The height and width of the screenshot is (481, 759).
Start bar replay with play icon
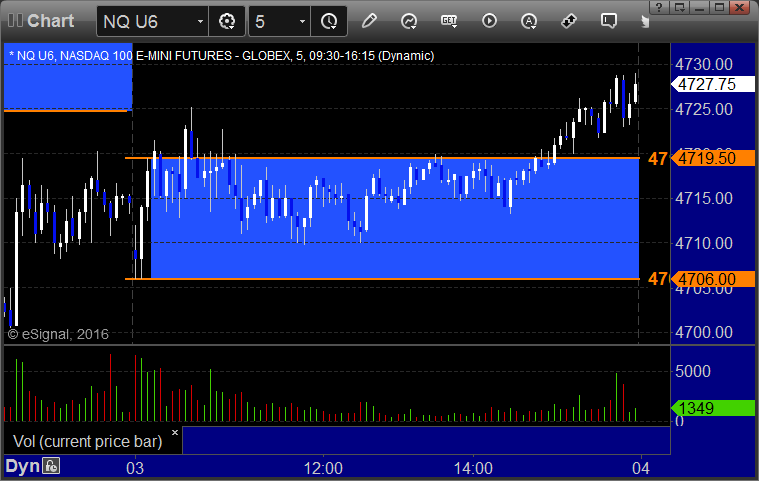[x=489, y=21]
